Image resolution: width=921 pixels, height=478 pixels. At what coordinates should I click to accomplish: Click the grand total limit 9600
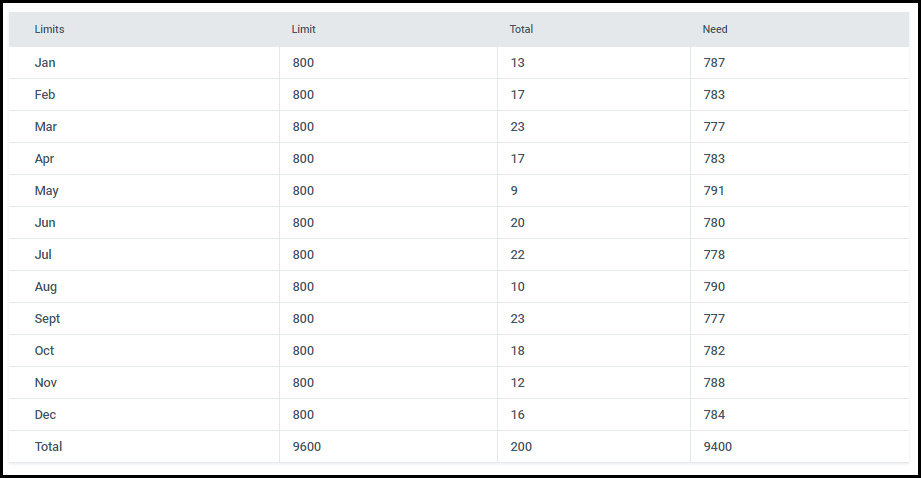tap(307, 447)
